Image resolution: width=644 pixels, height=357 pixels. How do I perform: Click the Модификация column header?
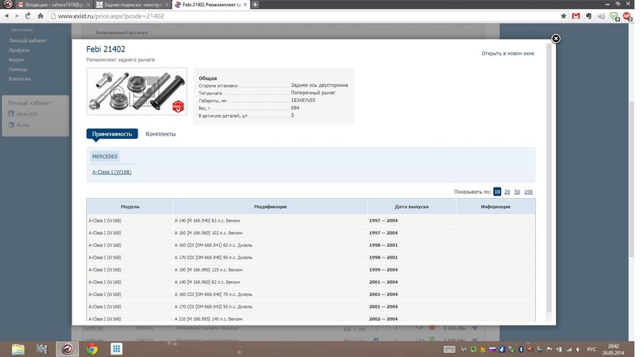pyautogui.click(x=270, y=207)
